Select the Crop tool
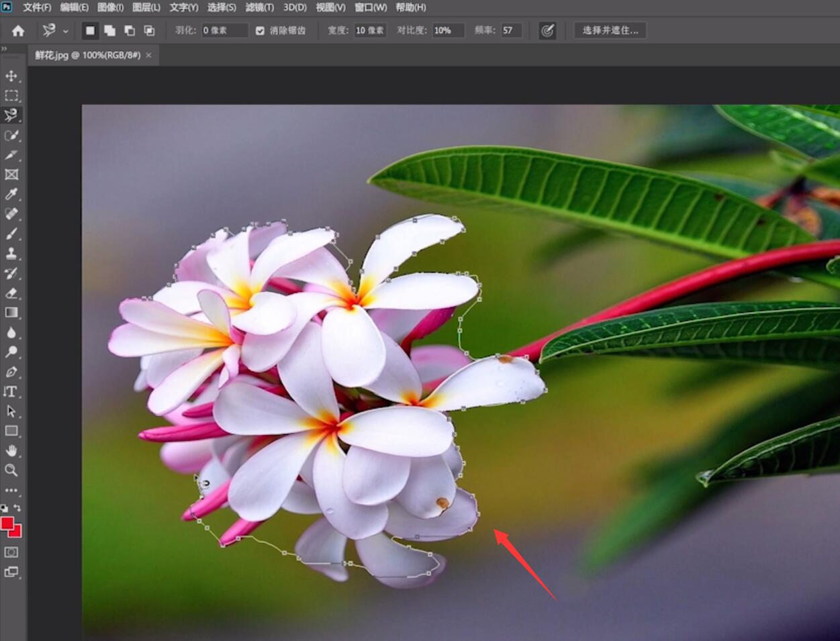The height and width of the screenshot is (641, 840). [x=11, y=155]
